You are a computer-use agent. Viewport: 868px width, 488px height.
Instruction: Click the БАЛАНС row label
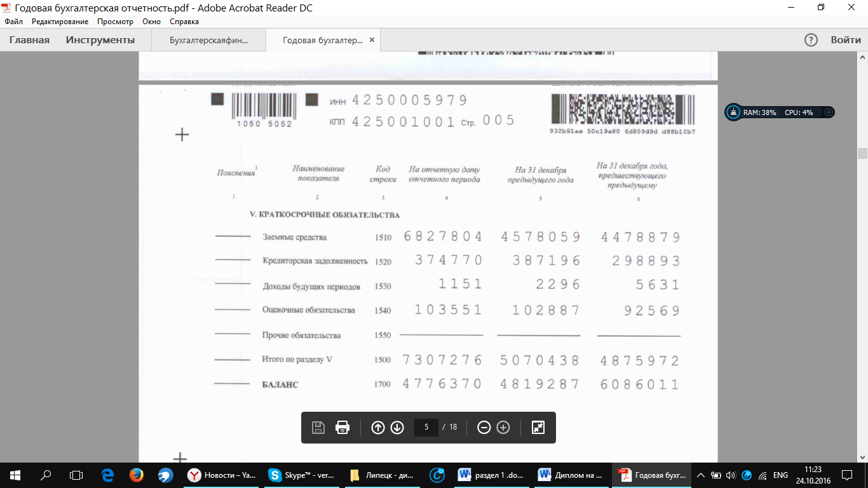[x=280, y=385]
